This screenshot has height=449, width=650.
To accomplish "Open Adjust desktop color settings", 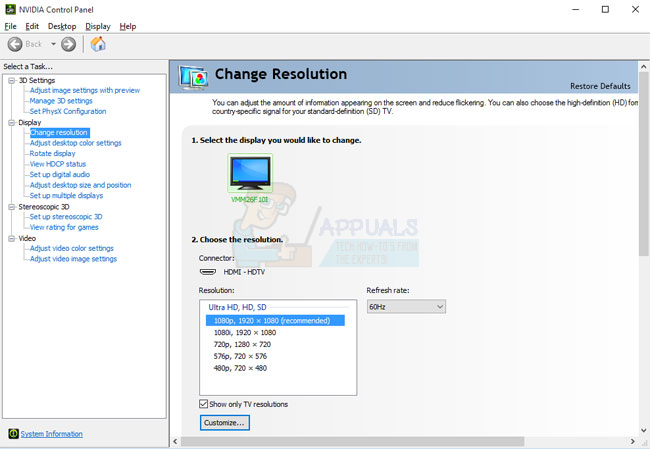I will pos(75,143).
